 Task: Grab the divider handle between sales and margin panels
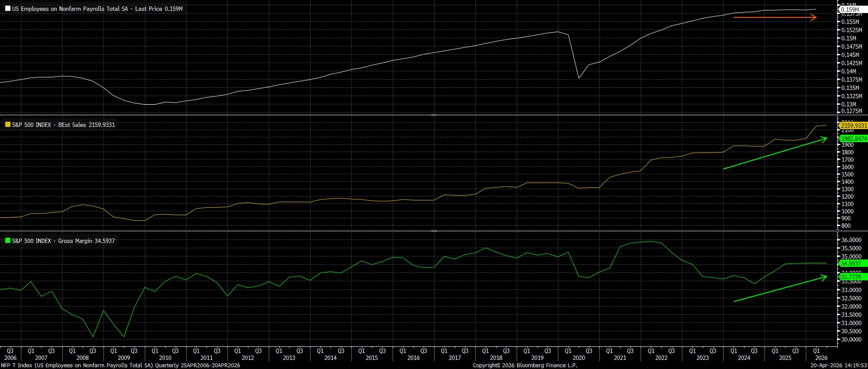tap(434, 231)
